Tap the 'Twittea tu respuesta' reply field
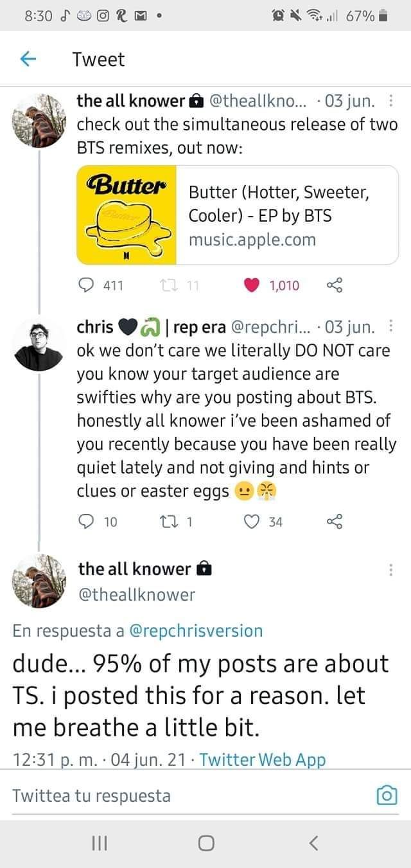 (186, 796)
